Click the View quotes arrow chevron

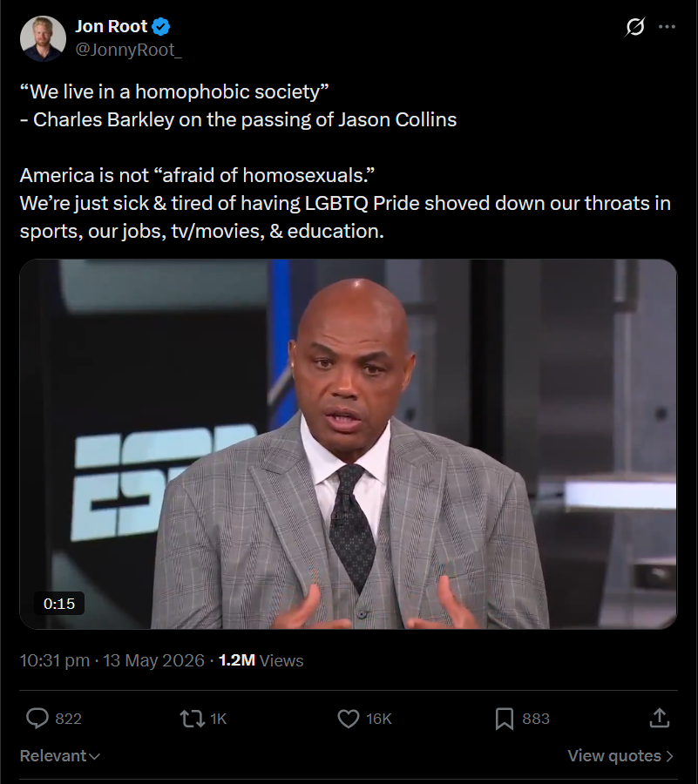point(669,756)
